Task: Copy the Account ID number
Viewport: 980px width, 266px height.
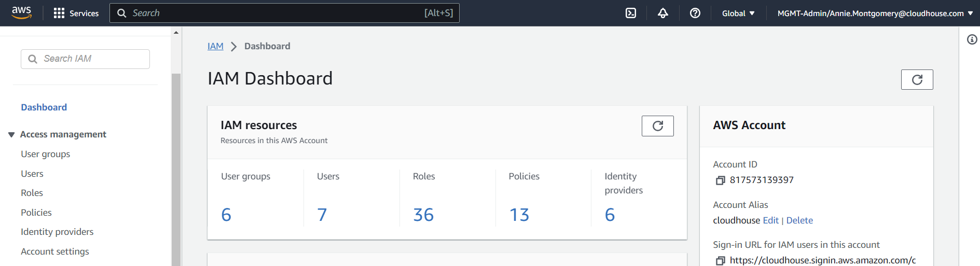Action: pyautogui.click(x=720, y=180)
